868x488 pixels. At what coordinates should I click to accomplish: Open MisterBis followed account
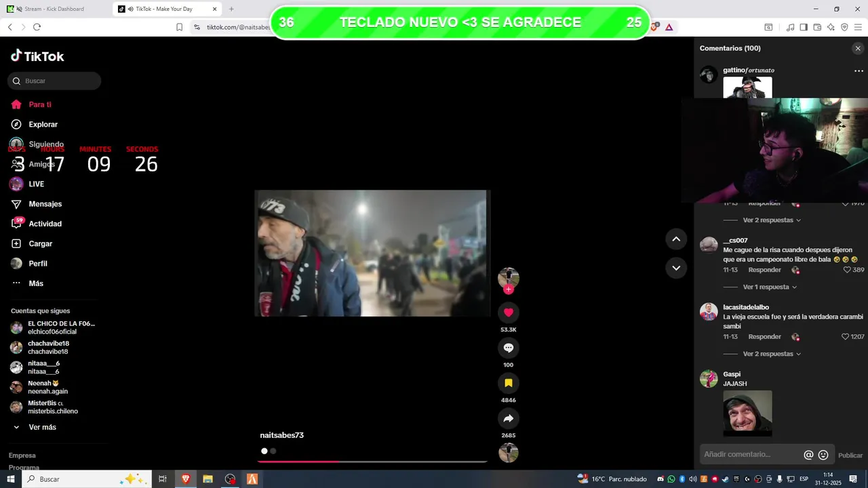tap(44, 407)
